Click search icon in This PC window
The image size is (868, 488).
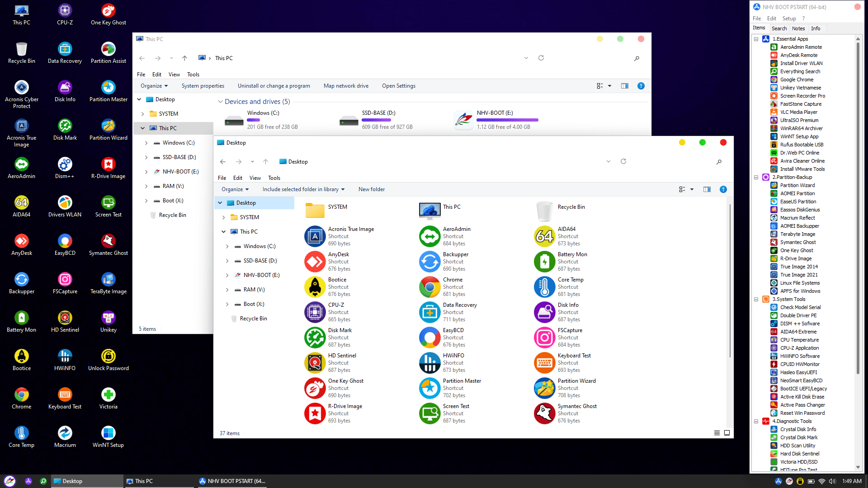click(637, 58)
